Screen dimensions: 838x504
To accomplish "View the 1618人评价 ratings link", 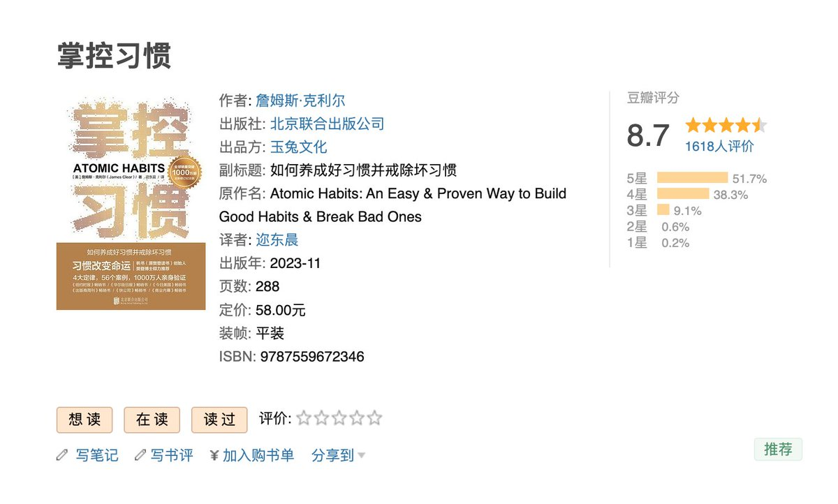I will coord(719,147).
